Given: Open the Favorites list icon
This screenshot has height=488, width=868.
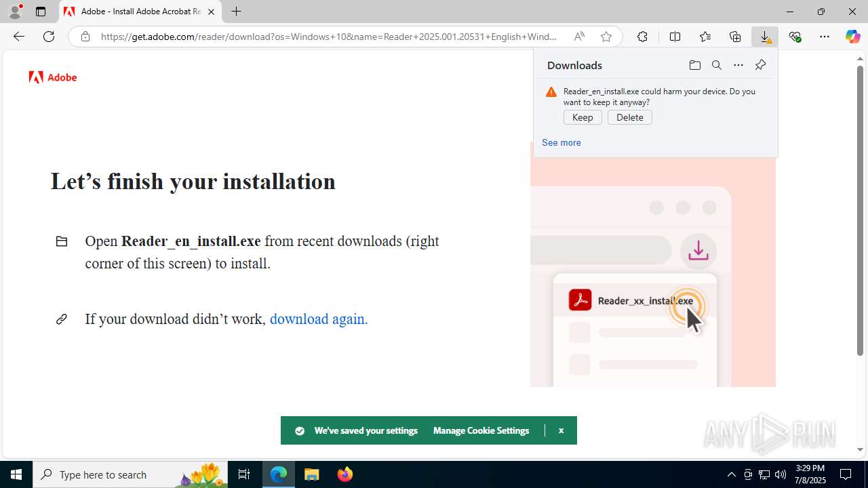Looking at the screenshot, I should pos(705,37).
